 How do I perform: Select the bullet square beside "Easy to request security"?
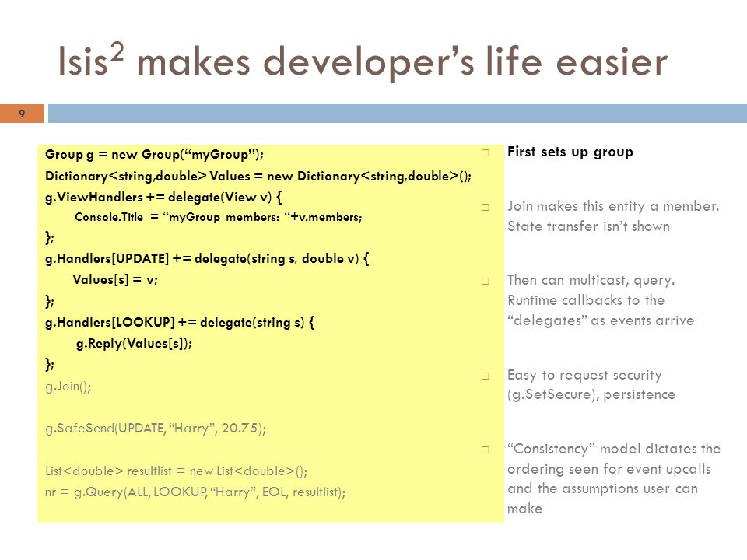coord(485,376)
